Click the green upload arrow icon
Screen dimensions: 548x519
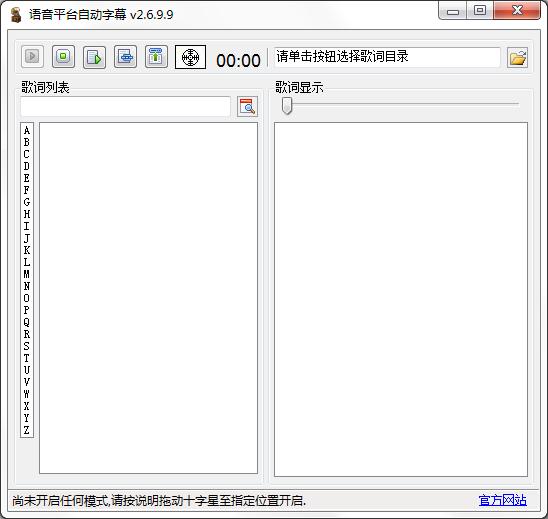[156, 57]
